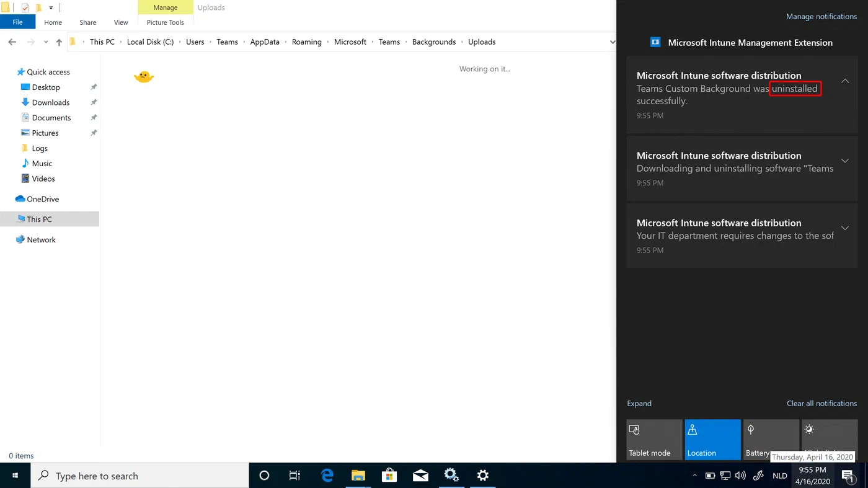
Task: Click the Roaming breadcrumb segment
Action: 307,42
